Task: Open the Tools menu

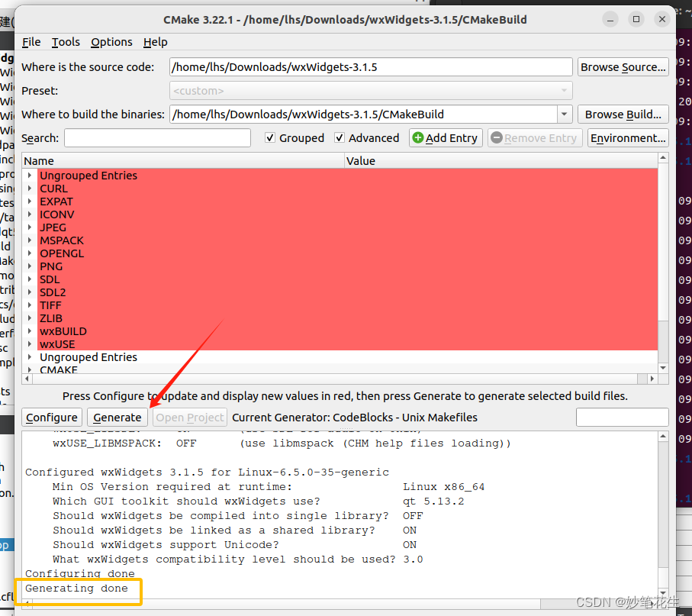Action: [66, 42]
